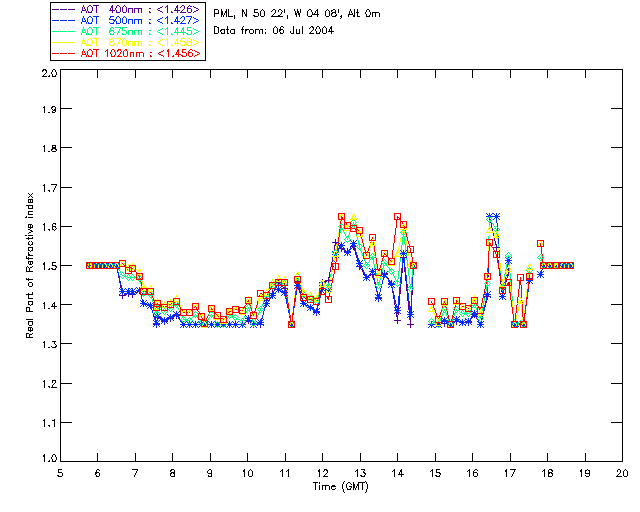Viewport: 640px width, 512px height.
Task: Click the 1.6 y-axis tick label
Action: pyautogui.click(x=49, y=227)
